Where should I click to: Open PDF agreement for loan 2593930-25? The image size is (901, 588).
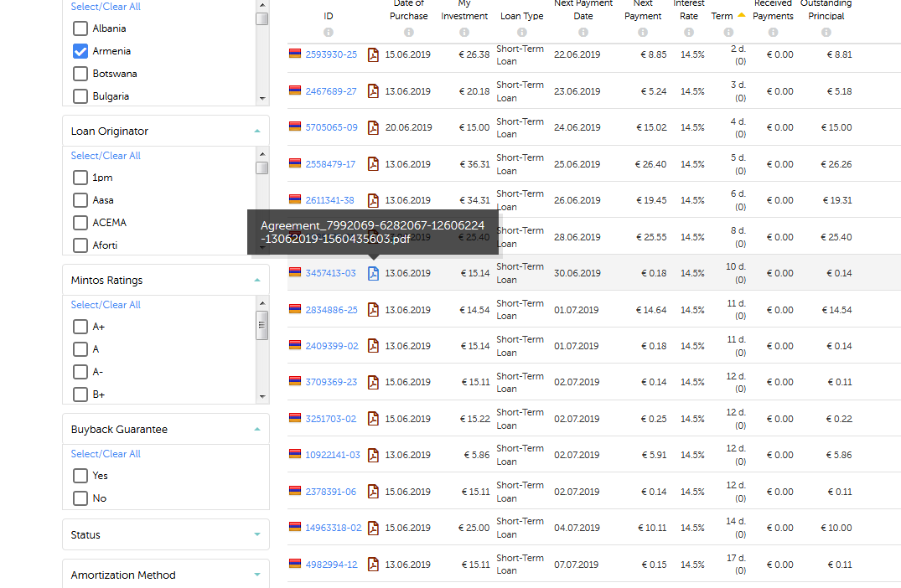(374, 54)
